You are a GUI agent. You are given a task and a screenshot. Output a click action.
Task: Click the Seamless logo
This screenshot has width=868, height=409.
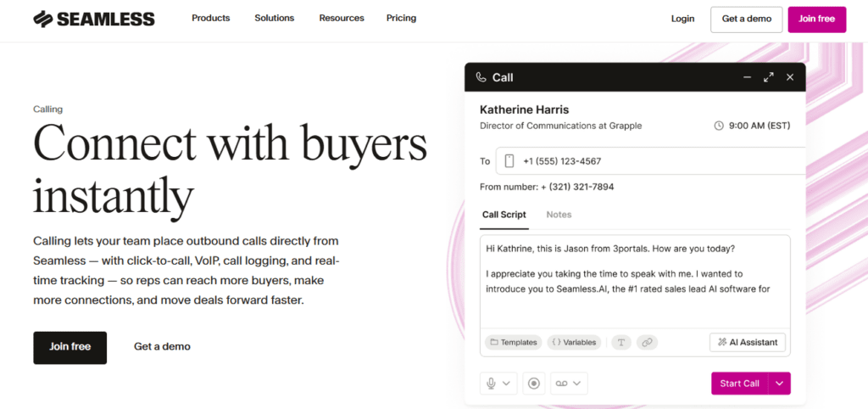(x=93, y=19)
